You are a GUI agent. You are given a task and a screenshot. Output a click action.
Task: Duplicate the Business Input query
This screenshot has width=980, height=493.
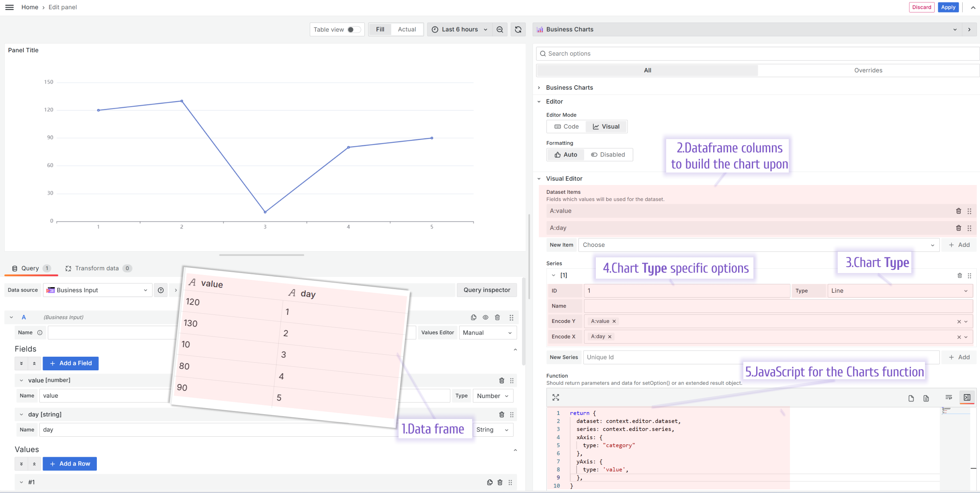point(473,317)
